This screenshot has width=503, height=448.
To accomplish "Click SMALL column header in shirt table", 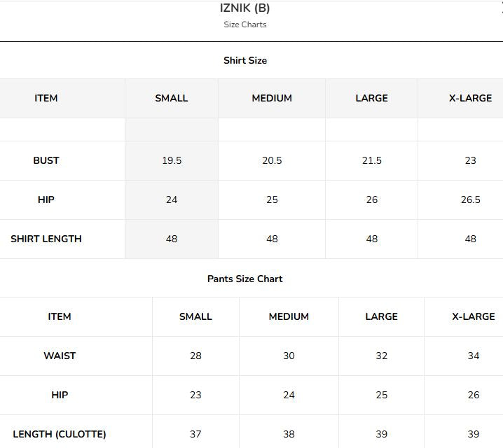I will point(172,98).
